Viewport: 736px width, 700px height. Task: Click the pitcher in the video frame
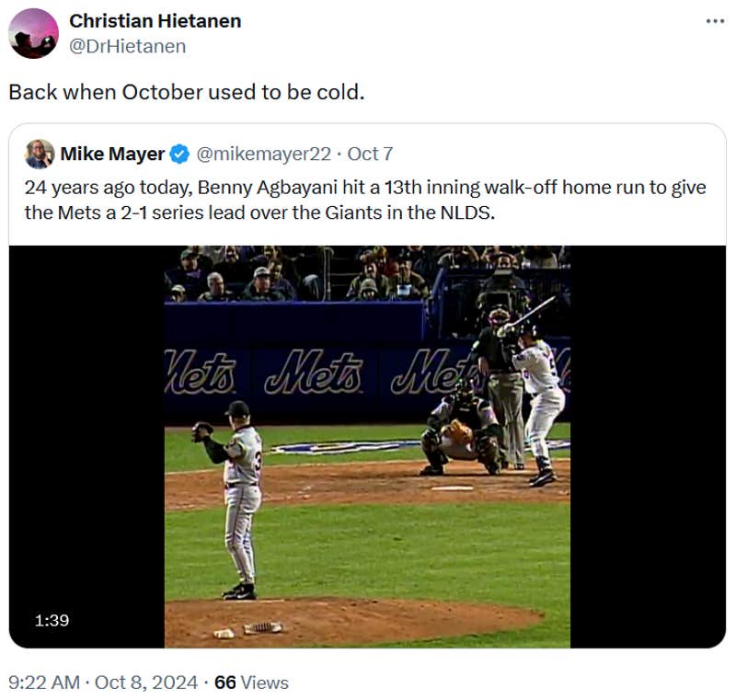239,497
